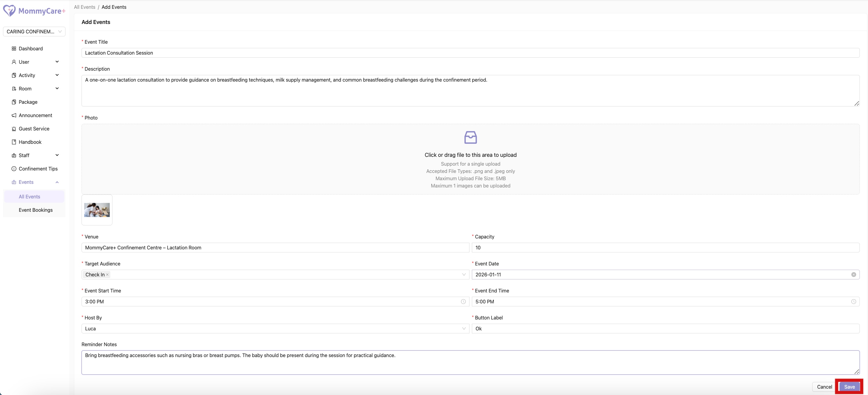Screen dimensions: 868x395
Task: Go to the All Events breadcrumb link
Action: [x=85, y=7]
